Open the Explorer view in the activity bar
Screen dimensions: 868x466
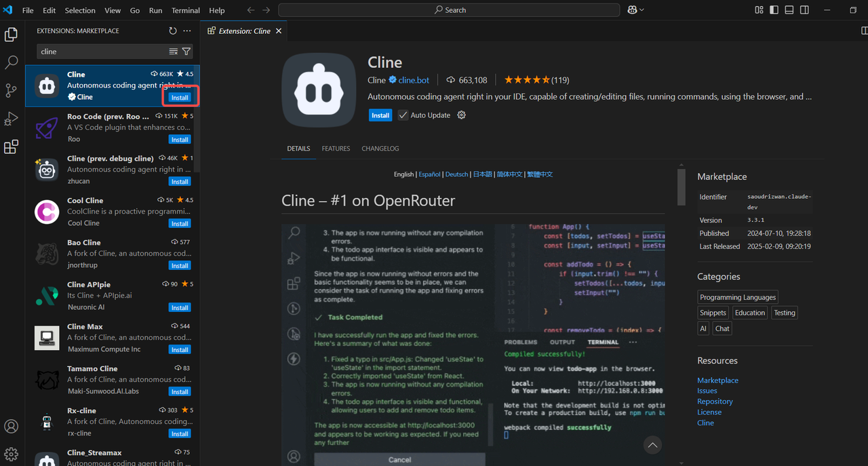click(x=11, y=35)
